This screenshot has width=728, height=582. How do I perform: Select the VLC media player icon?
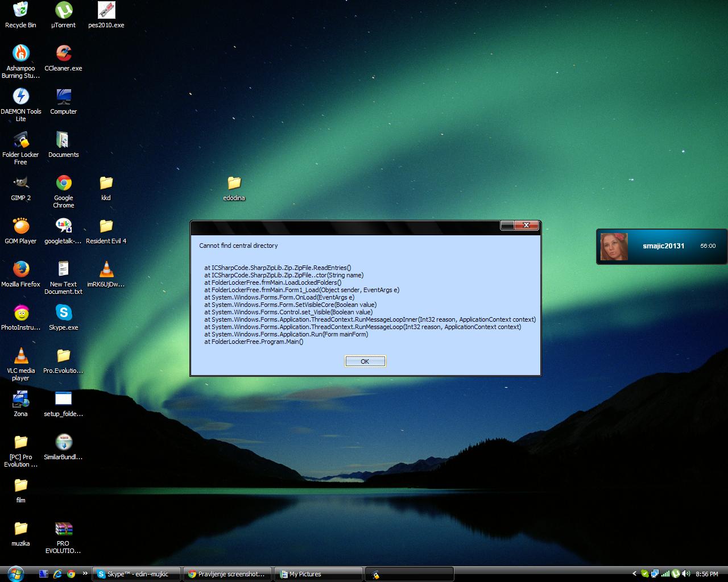click(x=20, y=364)
